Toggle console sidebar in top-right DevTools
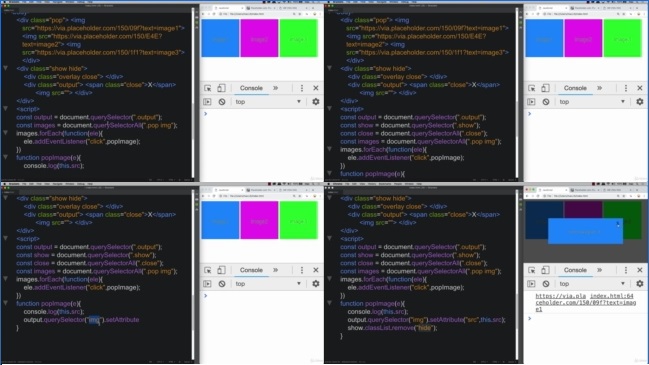 531,102
